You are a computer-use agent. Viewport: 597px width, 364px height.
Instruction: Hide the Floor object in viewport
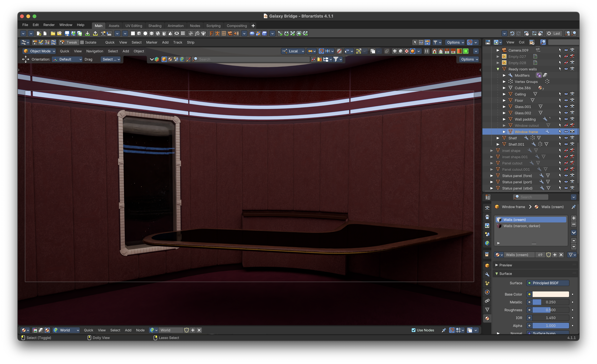click(x=566, y=100)
